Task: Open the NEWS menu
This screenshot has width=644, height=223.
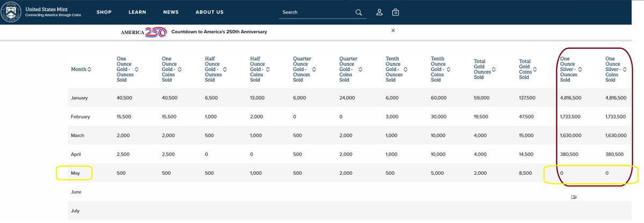Action: [x=171, y=12]
